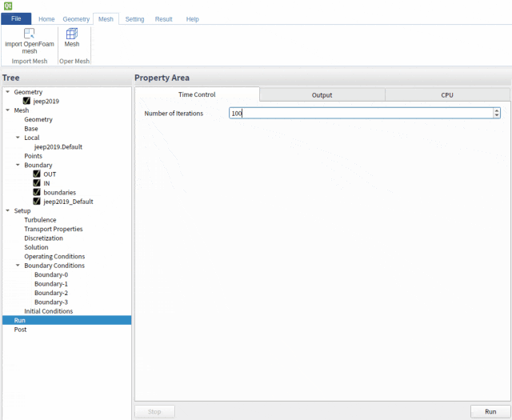Increase iterations with the up arrow
Image resolution: width=512 pixels, height=420 pixels.
(x=497, y=110)
